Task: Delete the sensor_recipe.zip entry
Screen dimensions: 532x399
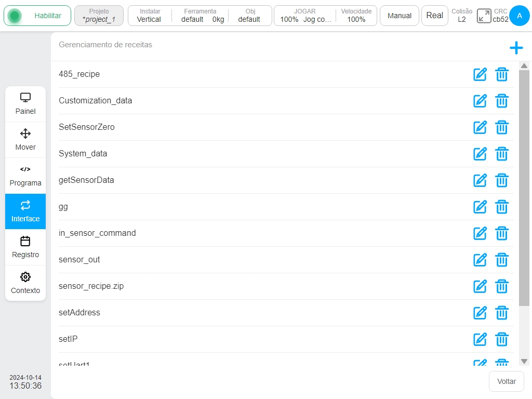Action: point(501,286)
